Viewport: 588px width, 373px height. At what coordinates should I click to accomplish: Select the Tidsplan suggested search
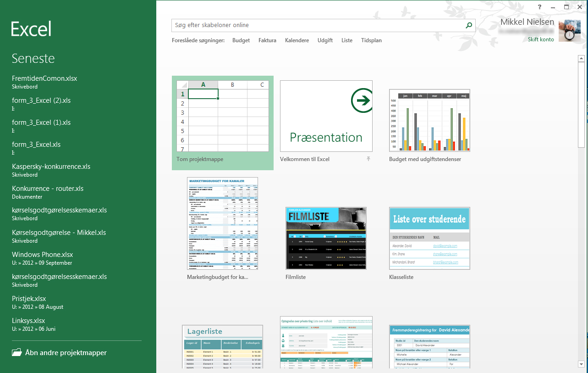click(x=371, y=40)
